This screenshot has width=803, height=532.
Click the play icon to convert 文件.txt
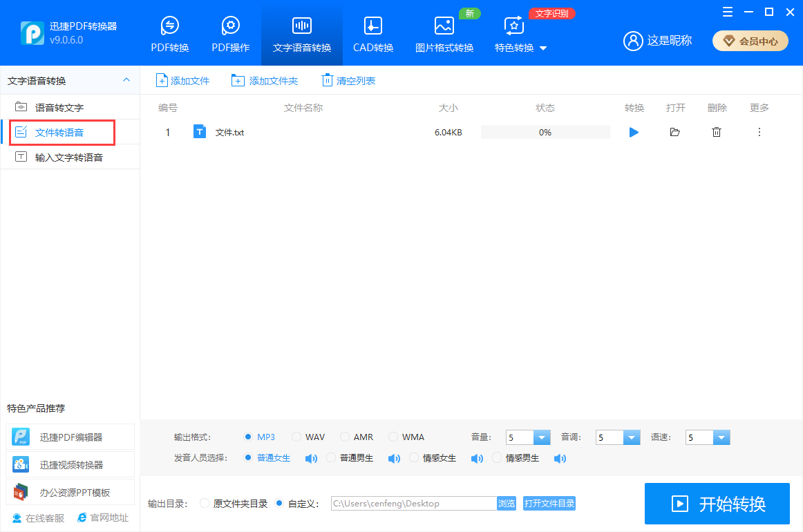634,132
